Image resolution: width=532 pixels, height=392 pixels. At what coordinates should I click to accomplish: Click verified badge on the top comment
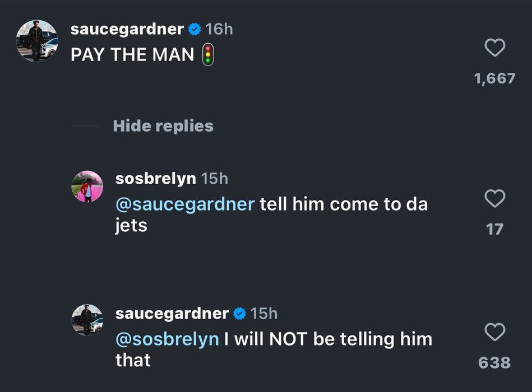pos(195,29)
